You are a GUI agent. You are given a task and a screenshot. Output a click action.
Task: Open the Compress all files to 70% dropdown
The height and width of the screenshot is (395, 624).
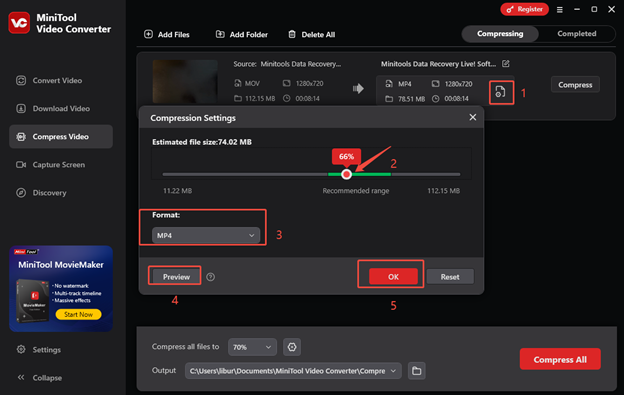pyautogui.click(x=252, y=347)
